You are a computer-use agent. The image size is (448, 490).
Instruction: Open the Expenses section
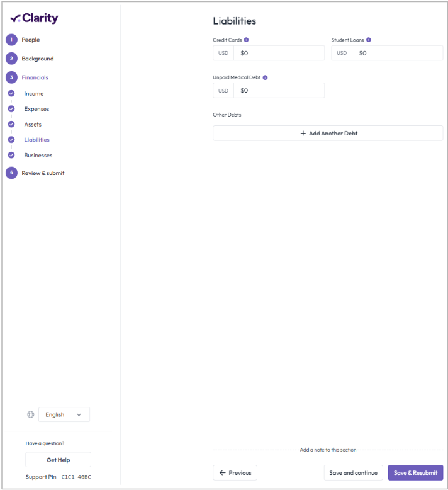tap(36, 109)
